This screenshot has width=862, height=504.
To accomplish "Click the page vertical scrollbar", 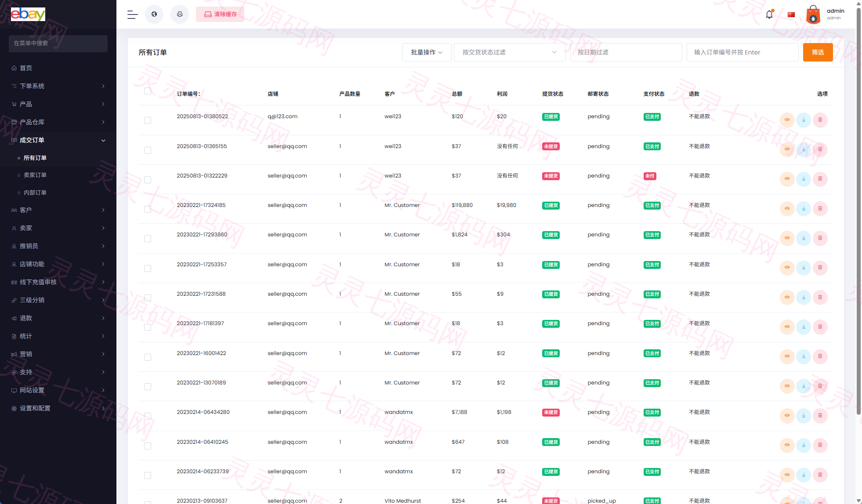I will pos(858,211).
